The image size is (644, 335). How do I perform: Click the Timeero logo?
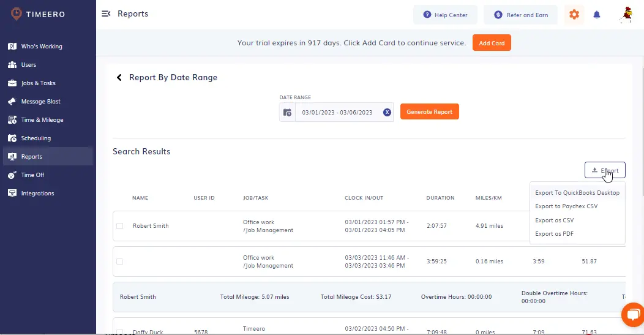[38, 14]
